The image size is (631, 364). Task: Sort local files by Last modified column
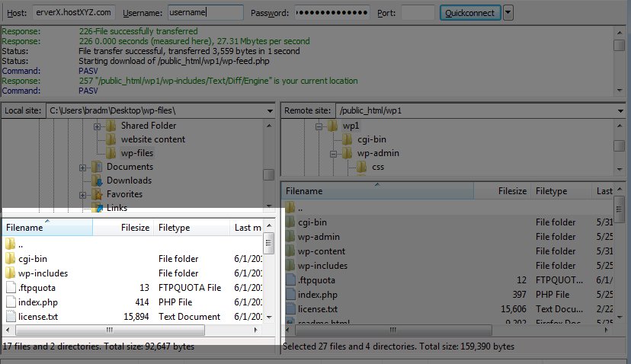246,227
